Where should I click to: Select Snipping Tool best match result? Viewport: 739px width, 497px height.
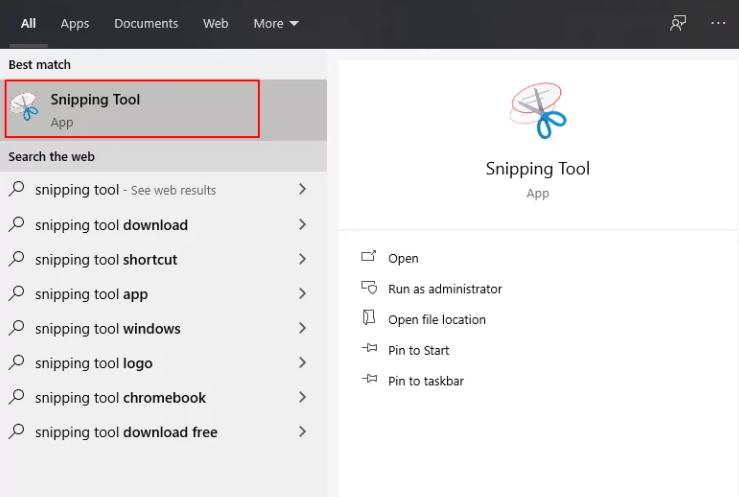point(164,110)
